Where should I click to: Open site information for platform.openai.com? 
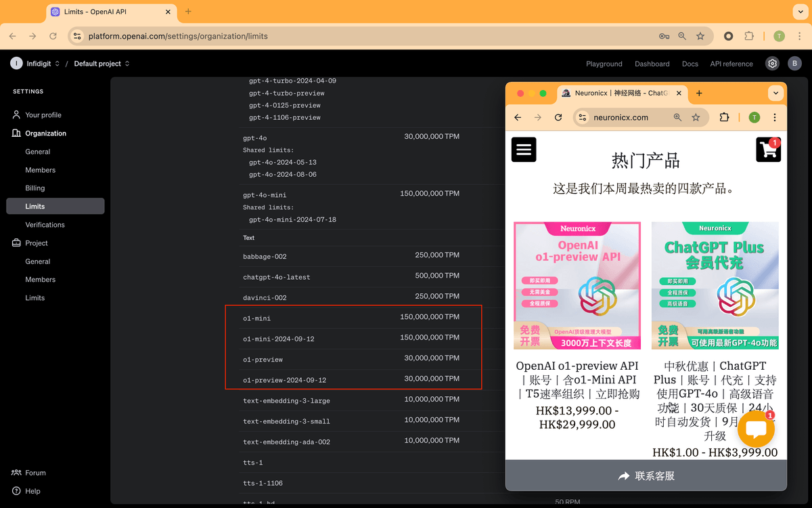pos(77,36)
